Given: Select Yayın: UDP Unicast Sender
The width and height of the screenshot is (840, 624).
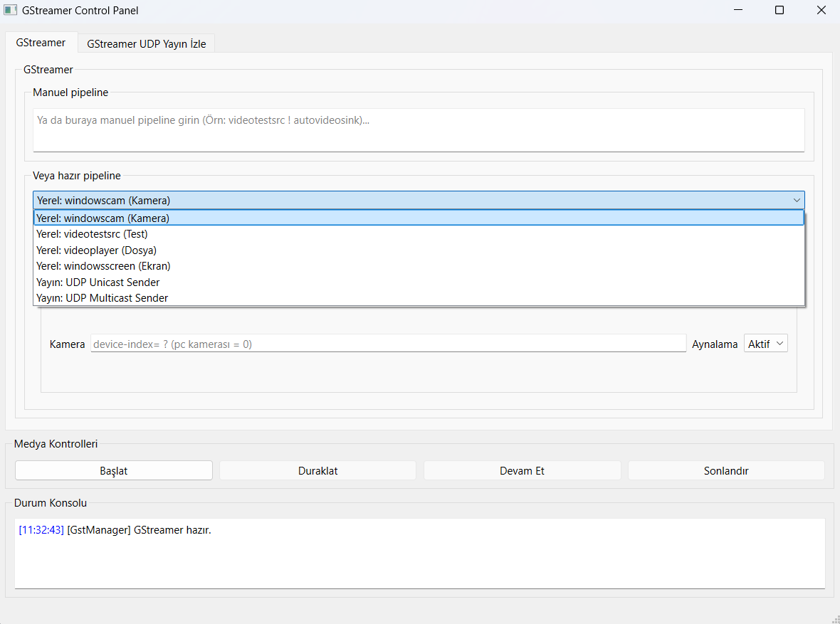Looking at the screenshot, I should click(x=98, y=282).
